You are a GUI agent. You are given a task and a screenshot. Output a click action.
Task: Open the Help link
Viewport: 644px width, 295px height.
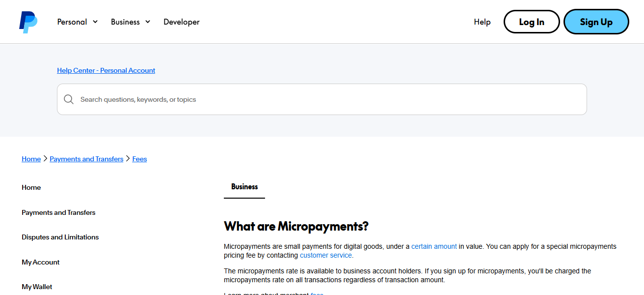[x=482, y=22]
